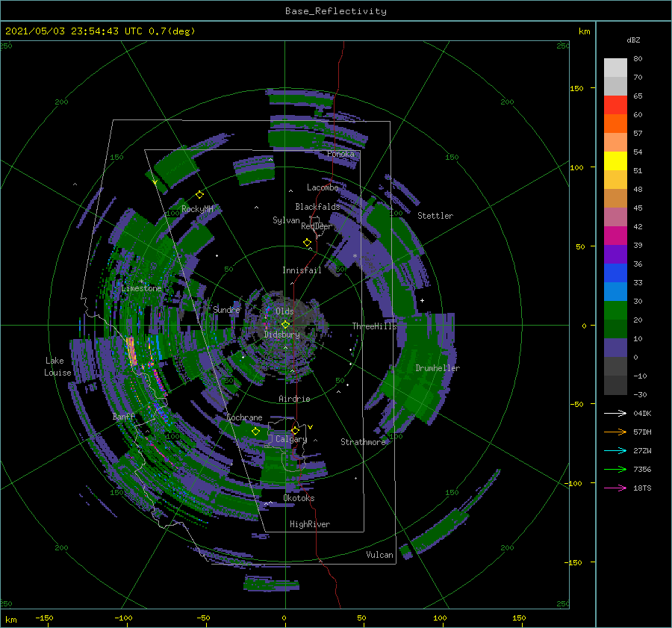
Task: Click the Strathmore city label
Action: pos(363,442)
